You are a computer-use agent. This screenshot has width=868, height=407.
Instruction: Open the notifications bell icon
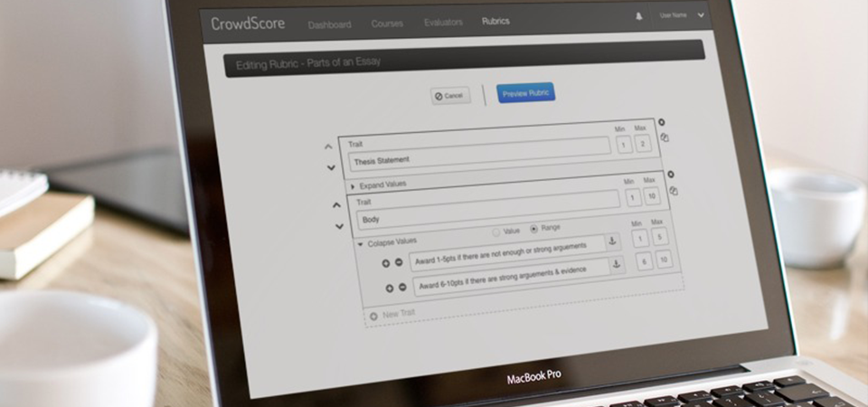[x=639, y=16]
